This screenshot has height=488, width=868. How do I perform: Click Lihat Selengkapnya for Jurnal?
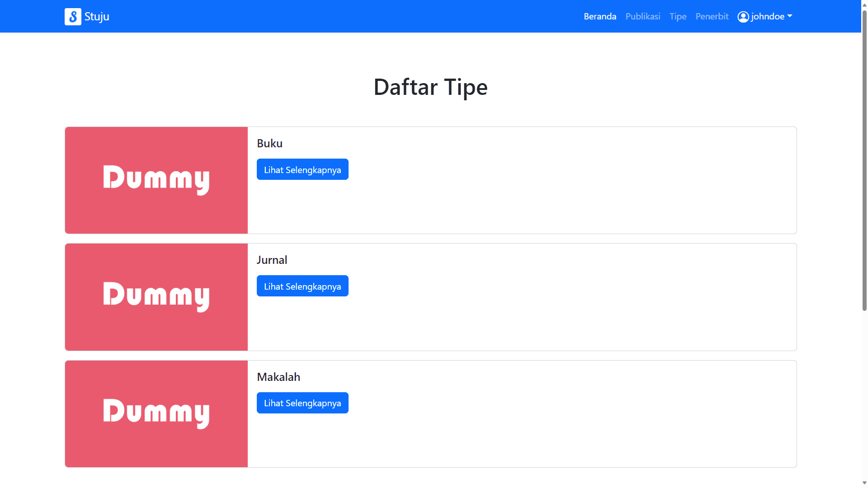coord(302,286)
